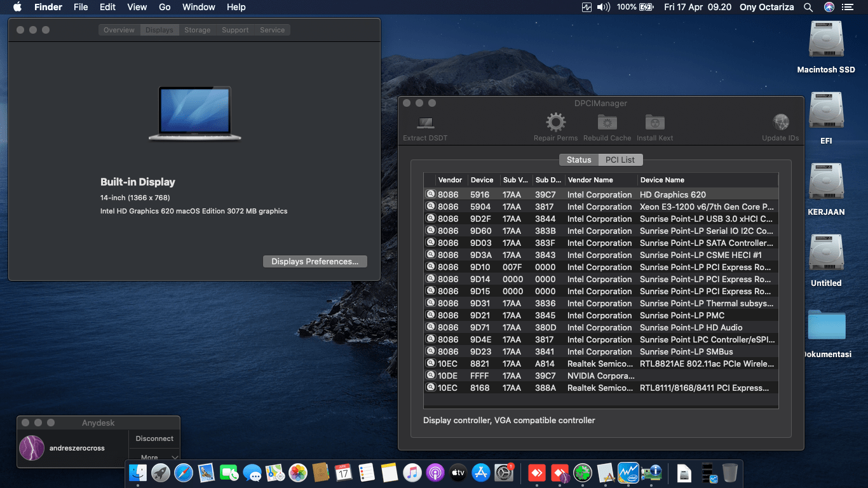Select the PCI List tab
This screenshot has height=488, width=868.
(x=620, y=160)
